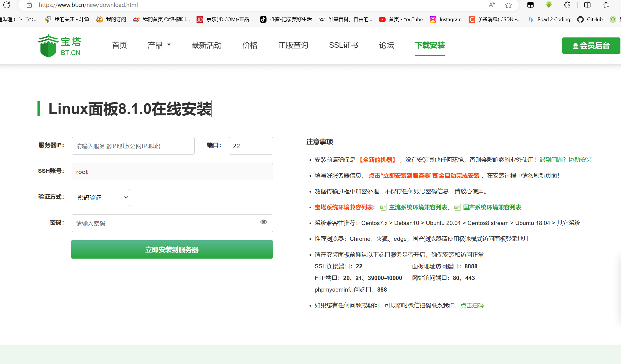Click the star favorite icon in address bar
Viewport: 621px width, 364px height.
tap(508, 5)
